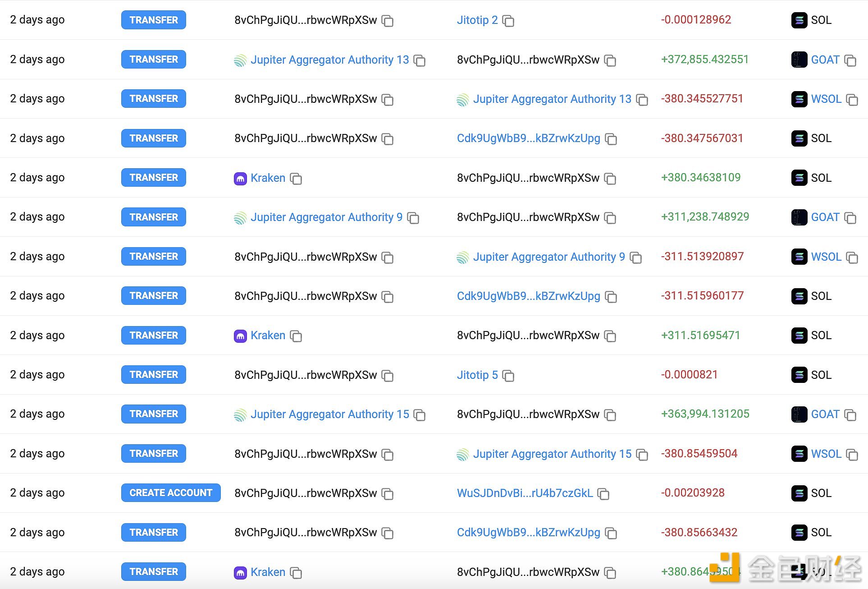Copy WSOL token address in -311.513920897 row
Image resolution: width=868 pixels, height=589 pixels.
(852, 258)
